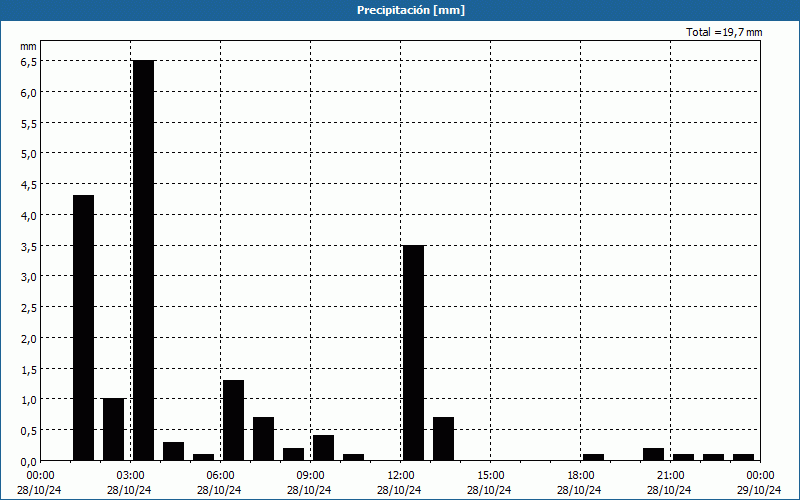This screenshot has height=500, width=800.
Task: Click the Precipitación [mm] chart title
Action: [411, 10]
